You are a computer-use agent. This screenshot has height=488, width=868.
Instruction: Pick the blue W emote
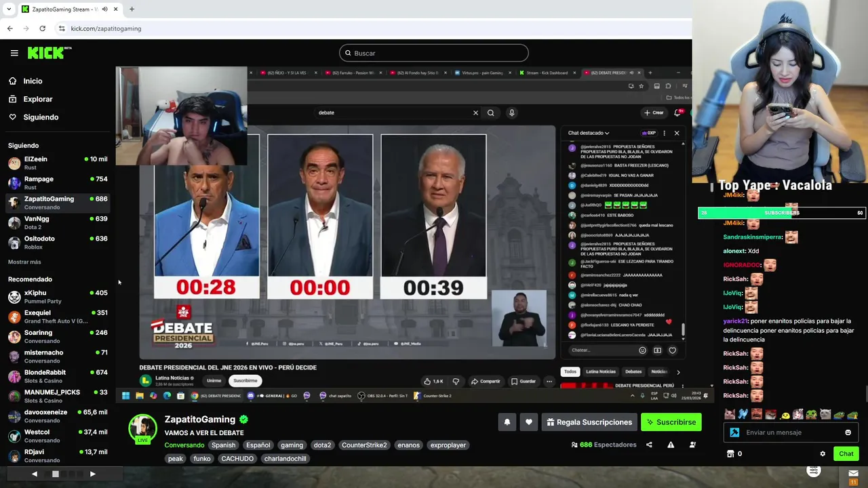pyautogui.click(x=743, y=414)
